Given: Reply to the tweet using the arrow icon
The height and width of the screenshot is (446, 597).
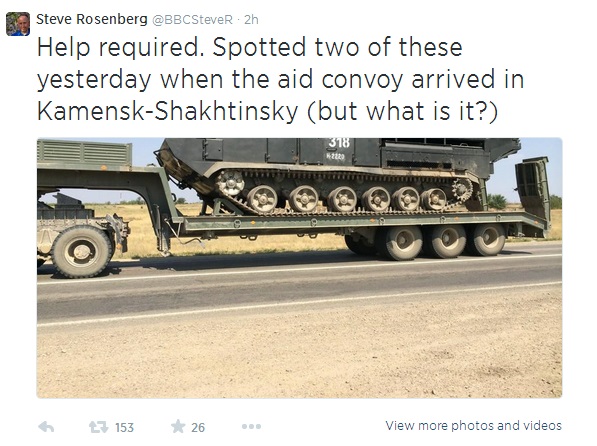Looking at the screenshot, I should [46, 427].
